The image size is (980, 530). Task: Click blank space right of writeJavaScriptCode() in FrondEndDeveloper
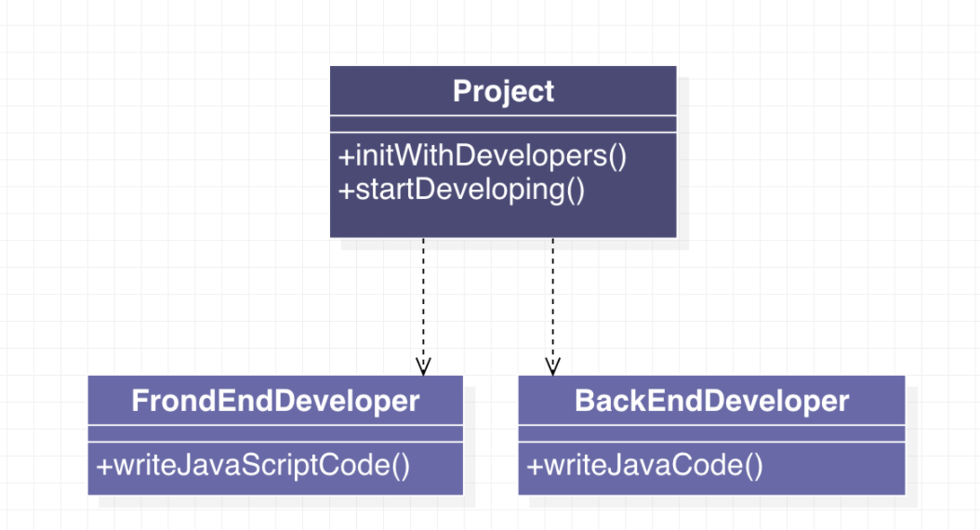pos(435,465)
